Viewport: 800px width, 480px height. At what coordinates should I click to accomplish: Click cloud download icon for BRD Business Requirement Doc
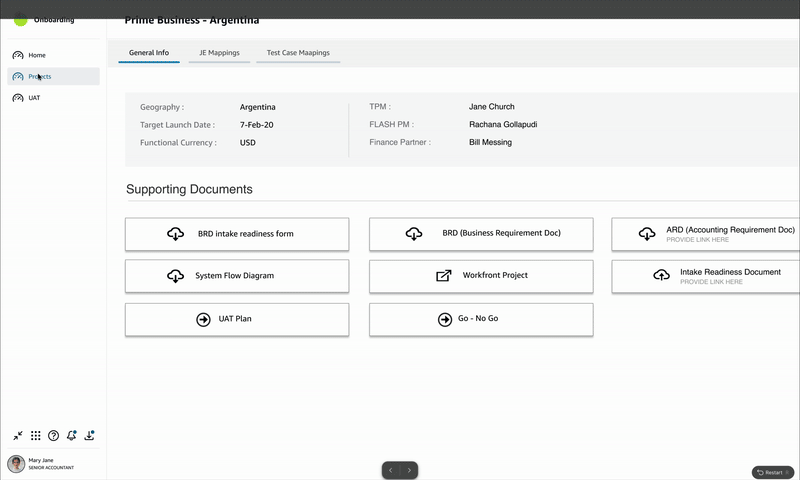click(x=414, y=234)
